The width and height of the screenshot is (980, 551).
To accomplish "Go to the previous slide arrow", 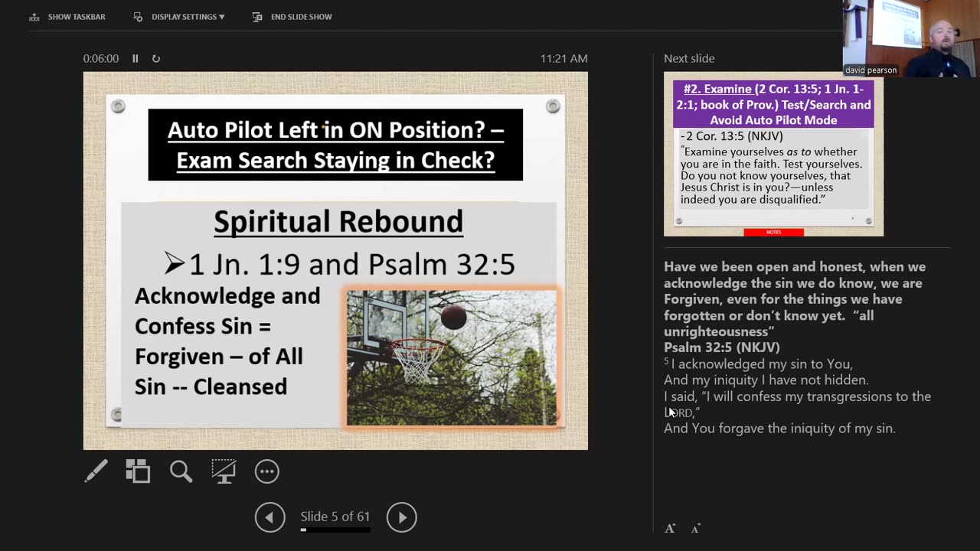I will tap(269, 517).
